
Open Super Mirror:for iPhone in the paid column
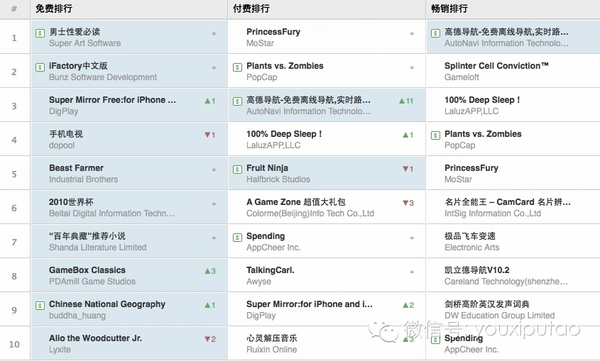click(310, 304)
